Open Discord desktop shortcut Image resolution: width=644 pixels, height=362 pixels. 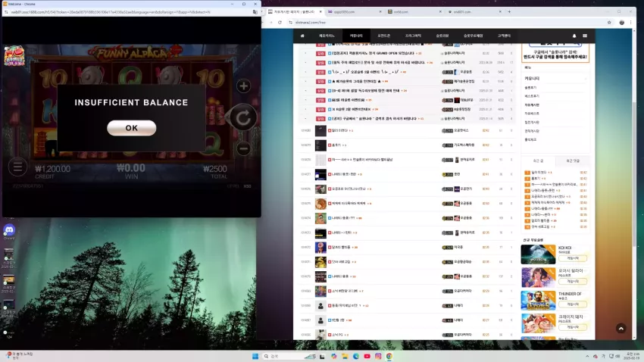[9, 232]
